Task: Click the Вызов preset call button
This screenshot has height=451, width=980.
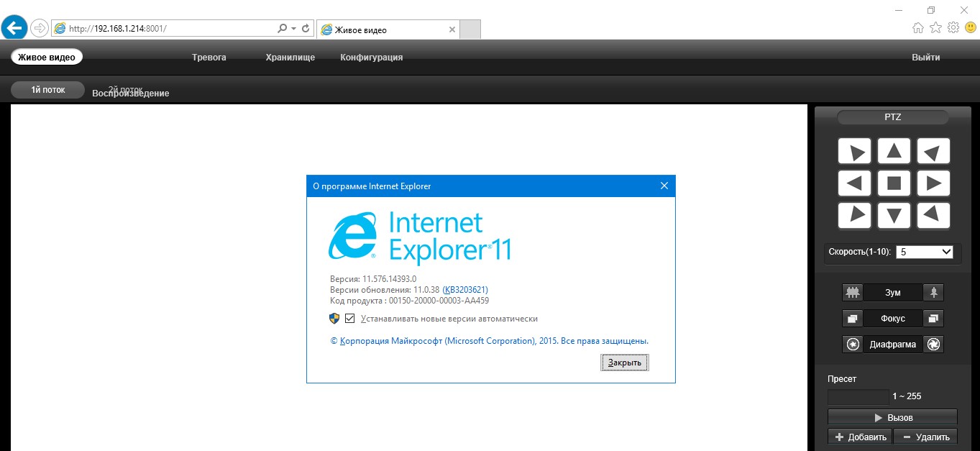Action: [892, 417]
